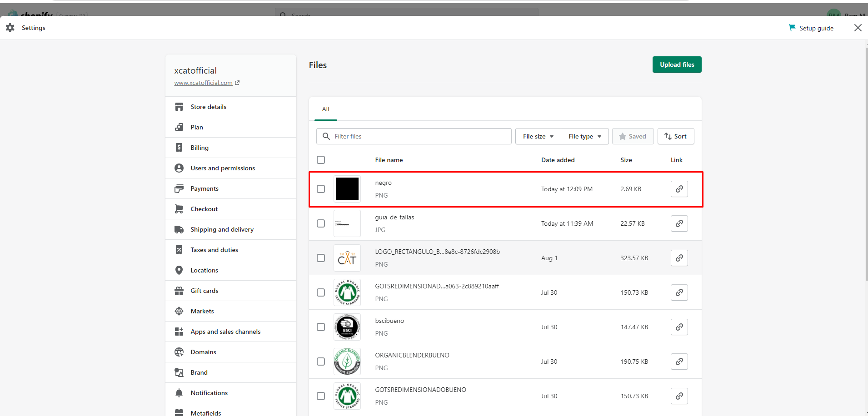Switch to the All files tab

(325, 109)
